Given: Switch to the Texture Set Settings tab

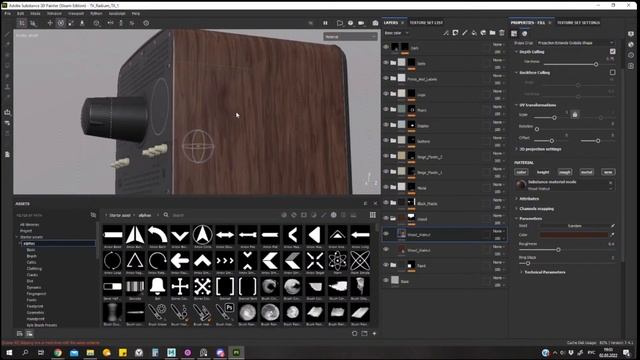Looking at the screenshot, I should pyautogui.click(x=578, y=22).
